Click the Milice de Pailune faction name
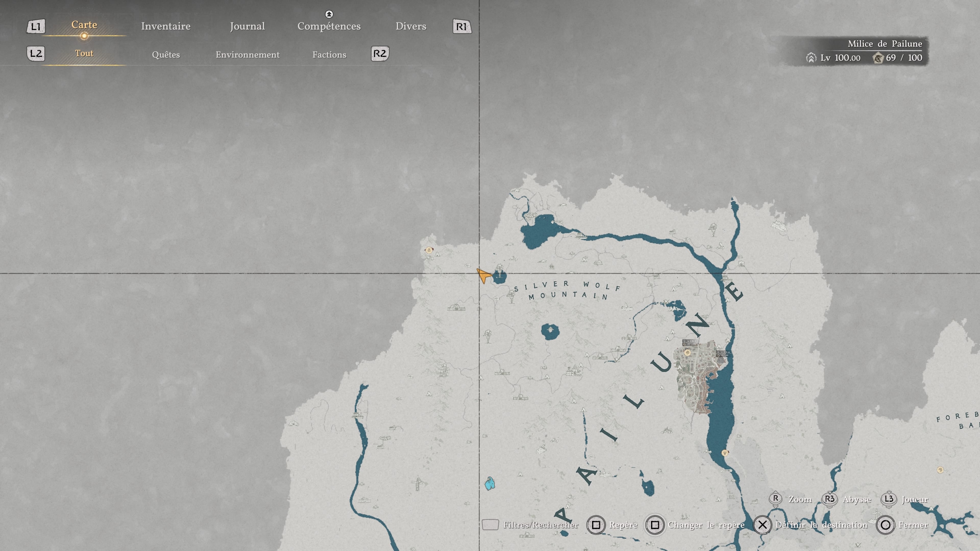 click(885, 44)
